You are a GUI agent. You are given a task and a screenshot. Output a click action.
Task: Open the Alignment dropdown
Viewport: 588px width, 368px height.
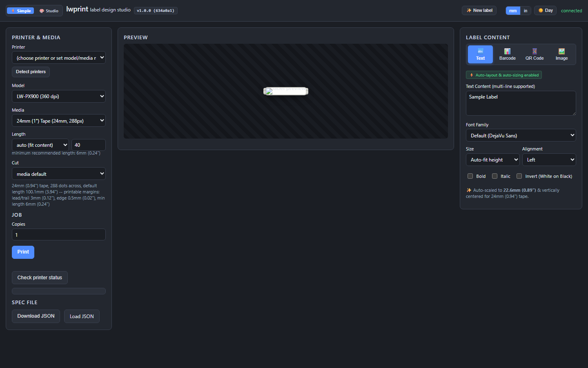(549, 159)
